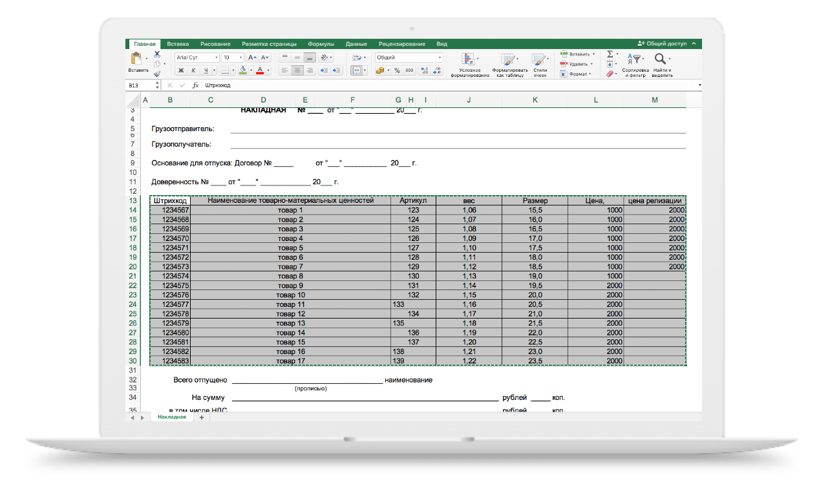Screen dimensions: 830x504
Task: Decrease decimal places
Action: [438, 70]
